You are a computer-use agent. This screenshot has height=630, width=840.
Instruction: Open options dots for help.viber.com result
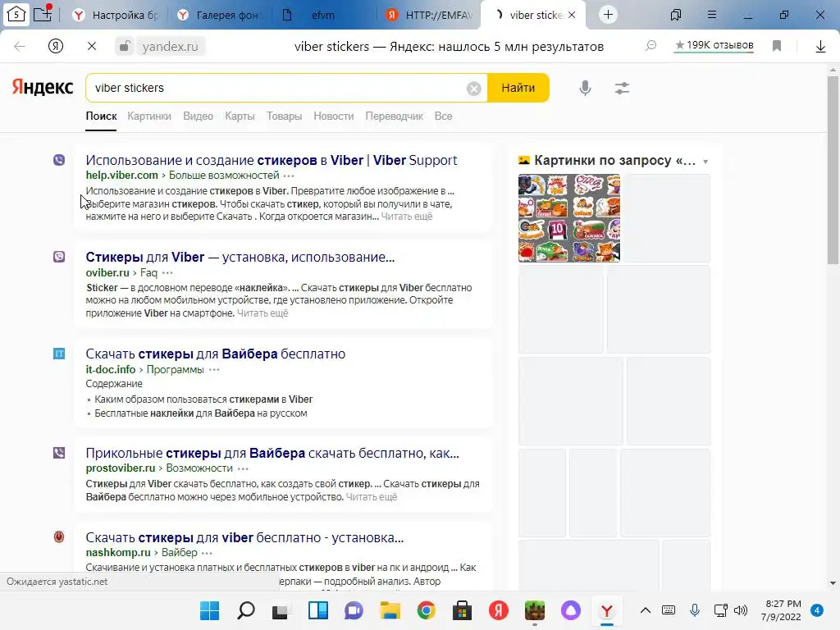pyautogui.click(x=289, y=176)
